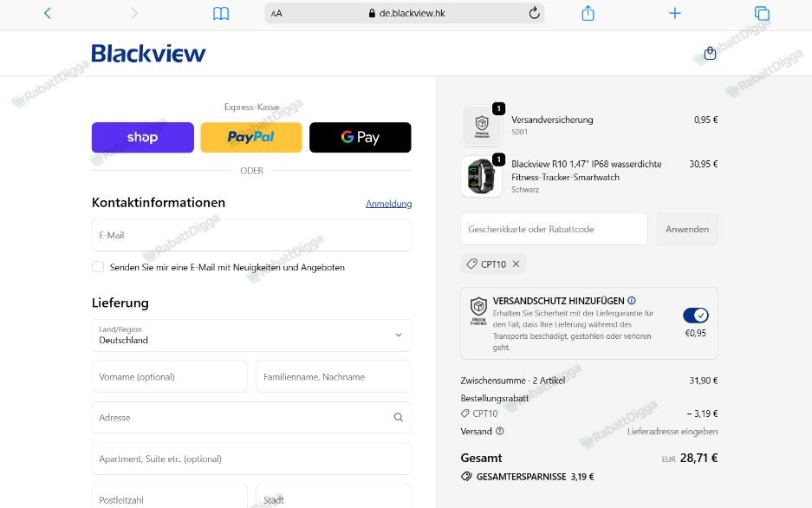Click the Anwenden apply button
This screenshot has width=812, height=508.
[687, 229]
